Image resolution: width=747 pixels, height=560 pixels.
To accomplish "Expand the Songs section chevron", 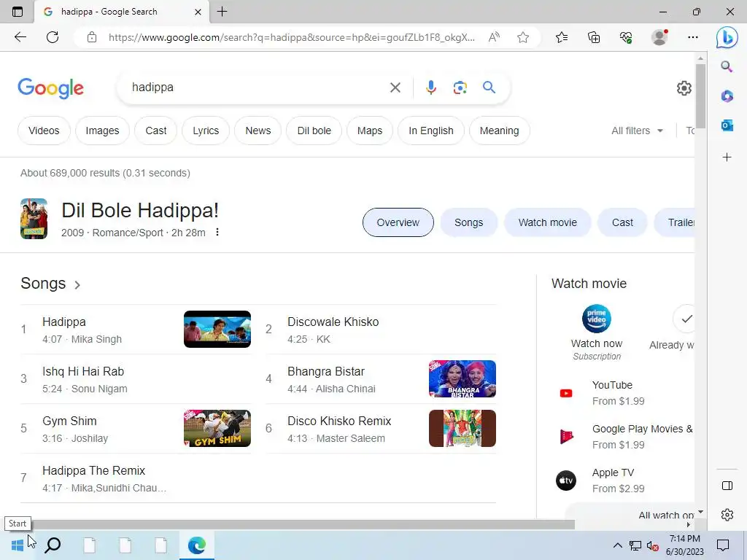I will pos(77,285).
